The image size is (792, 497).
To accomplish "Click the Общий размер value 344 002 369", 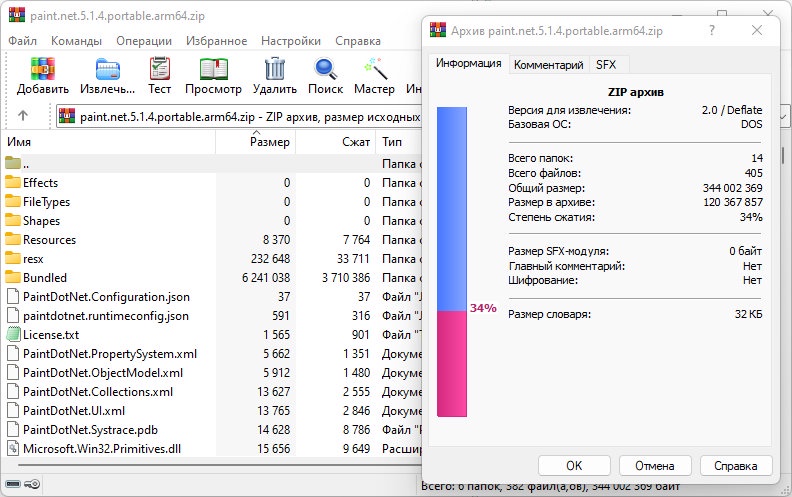I will (x=732, y=188).
